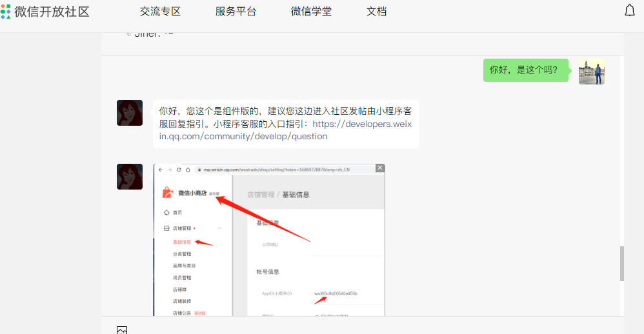Click the 微信开放社区 logo

click(x=45, y=12)
